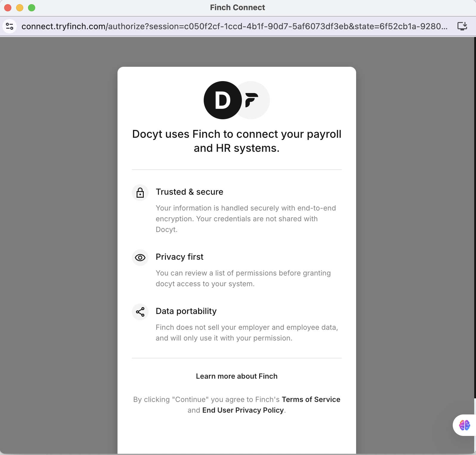This screenshot has width=476, height=455.
Task: Minimize the Finch Connect window
Action: pyautogui.click(x=20, y=8)
